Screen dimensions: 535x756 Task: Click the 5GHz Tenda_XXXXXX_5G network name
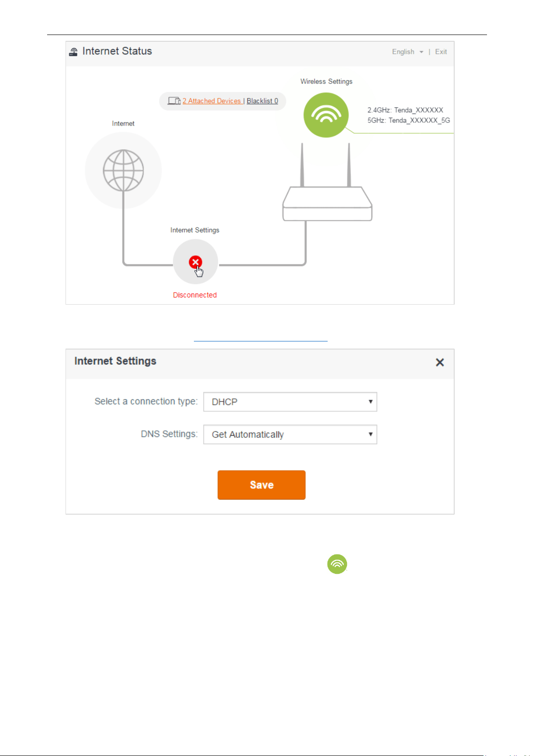point(409,120)
